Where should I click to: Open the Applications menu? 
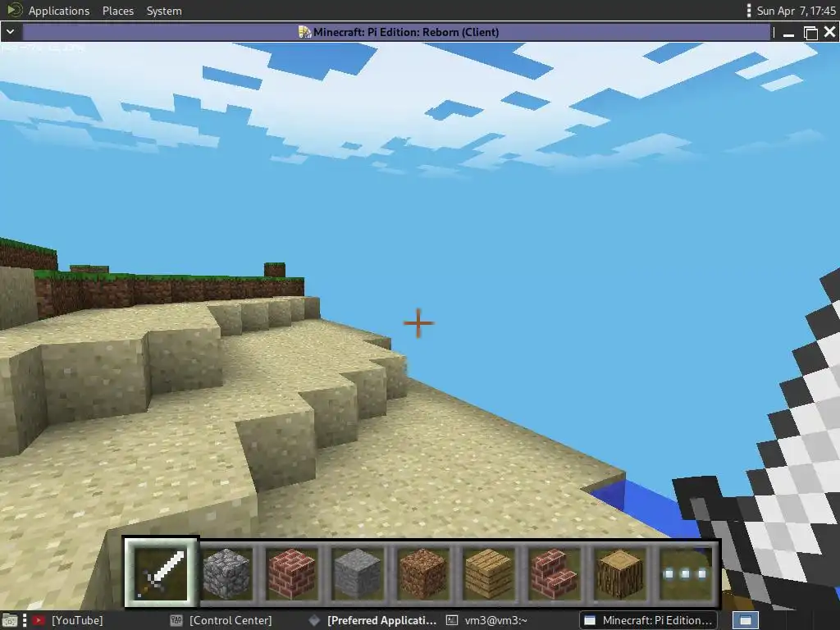pos(59,11)
